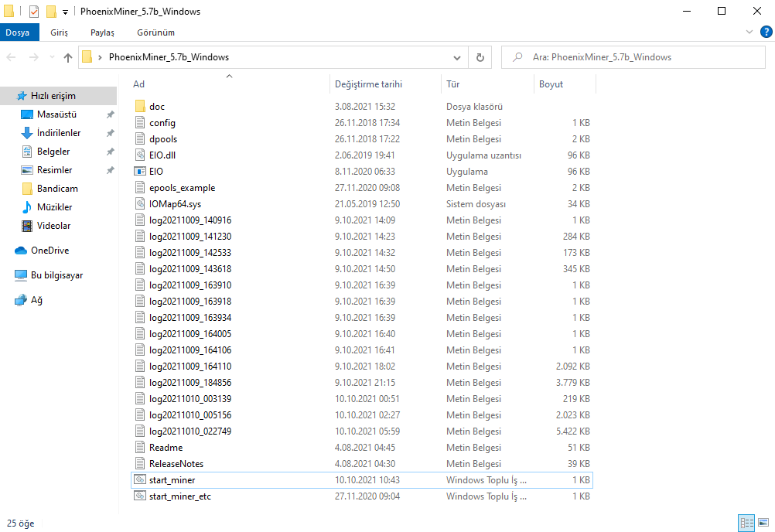Open Müzikler in the sidebar

click(x=54, y=207)
